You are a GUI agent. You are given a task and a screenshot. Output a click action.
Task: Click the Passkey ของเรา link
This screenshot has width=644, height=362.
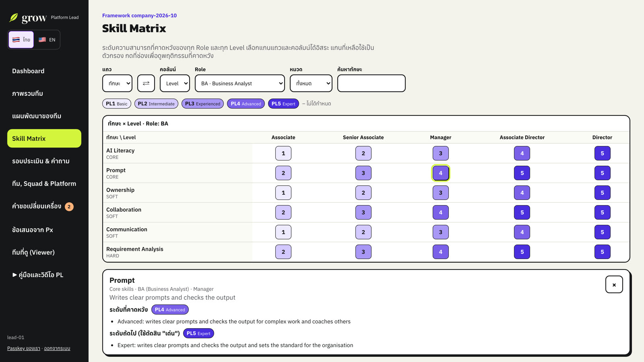pyautogui.click(x=24, y=348)
